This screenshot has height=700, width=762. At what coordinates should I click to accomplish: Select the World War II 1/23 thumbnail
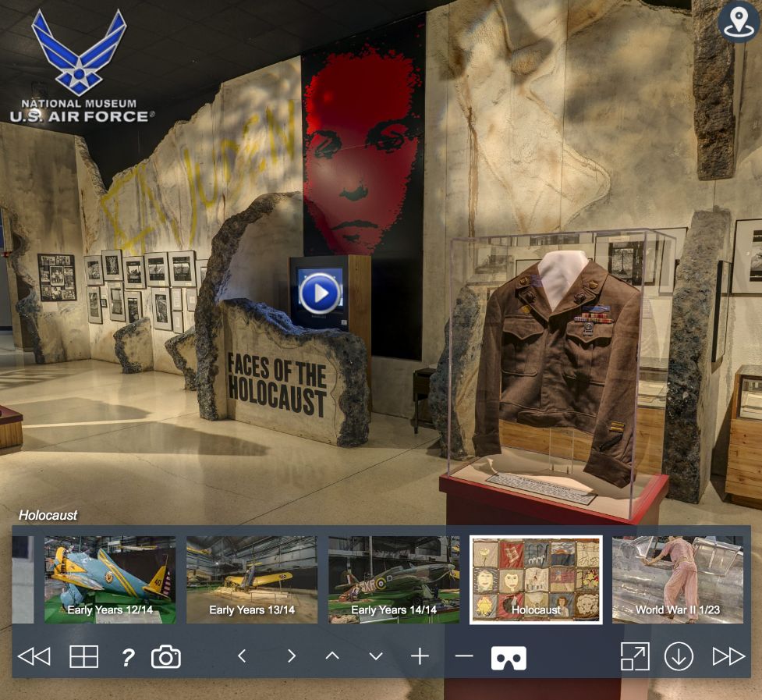click(x=678, y=580)
